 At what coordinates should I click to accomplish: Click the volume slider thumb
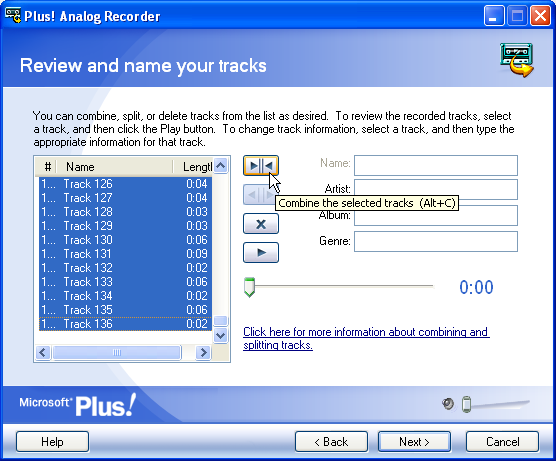click(467, 404)
